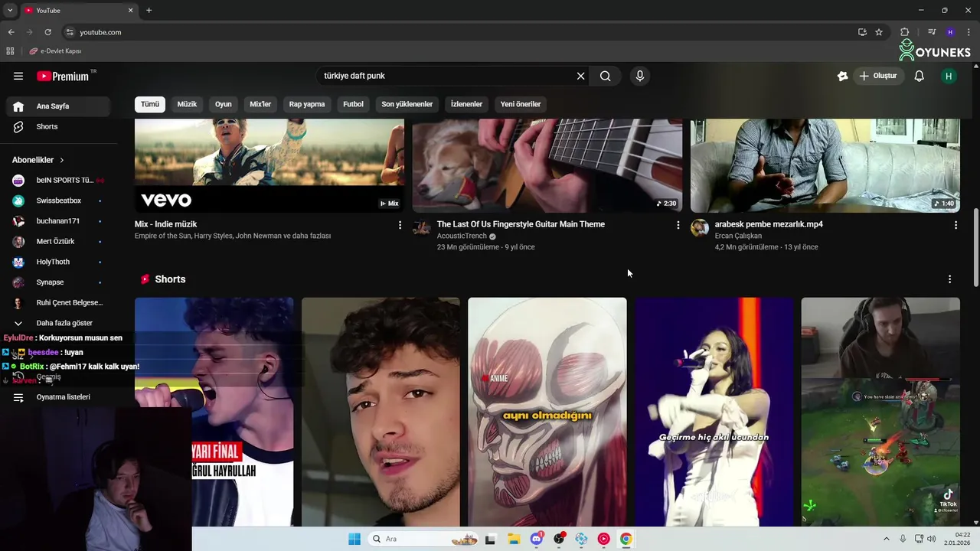
Task: Open the Chrome three-dot menu
Action: point(969,32)
